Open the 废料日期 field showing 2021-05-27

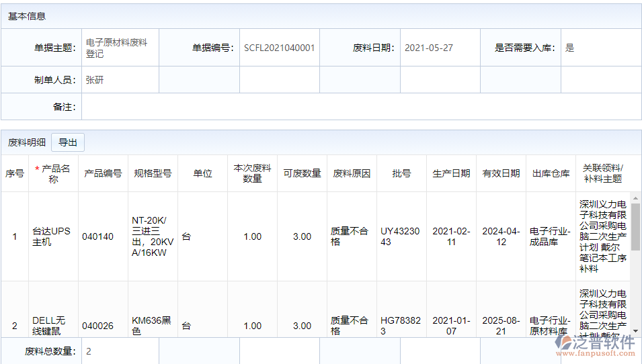(x=440, y=48)
